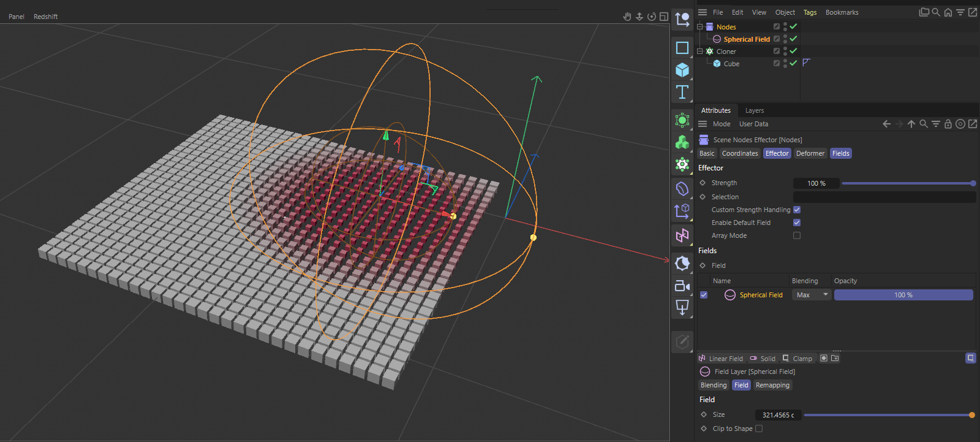Enable the Array Mode checkbox
980x442 pixels.
tap(797, 235)
